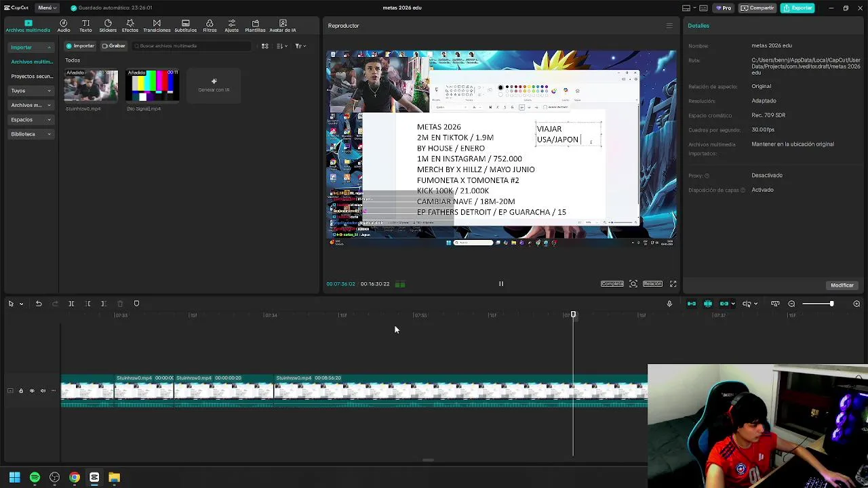Delete left of playhead
Screen dimensions: 868x488
(88, 304)
